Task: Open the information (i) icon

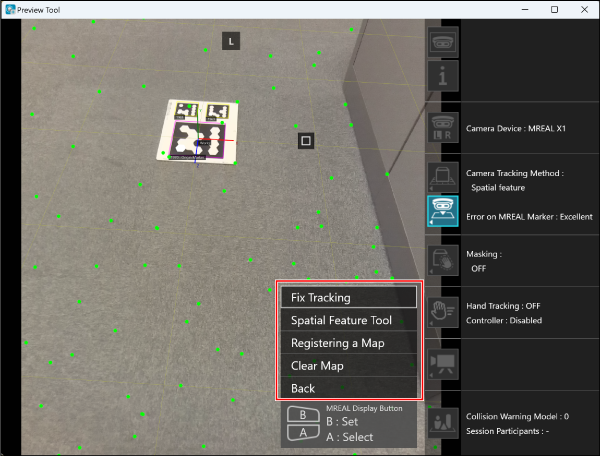Action: [443, 76]
